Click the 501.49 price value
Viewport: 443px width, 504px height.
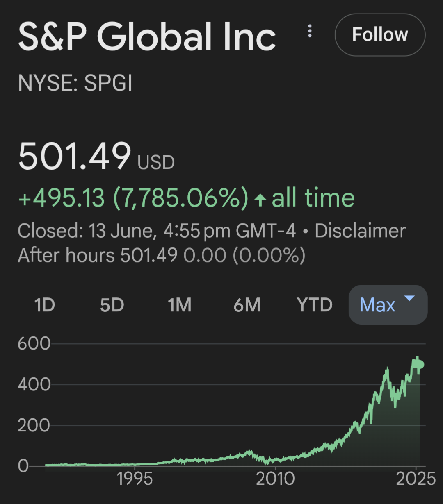[x=75, y=156]
